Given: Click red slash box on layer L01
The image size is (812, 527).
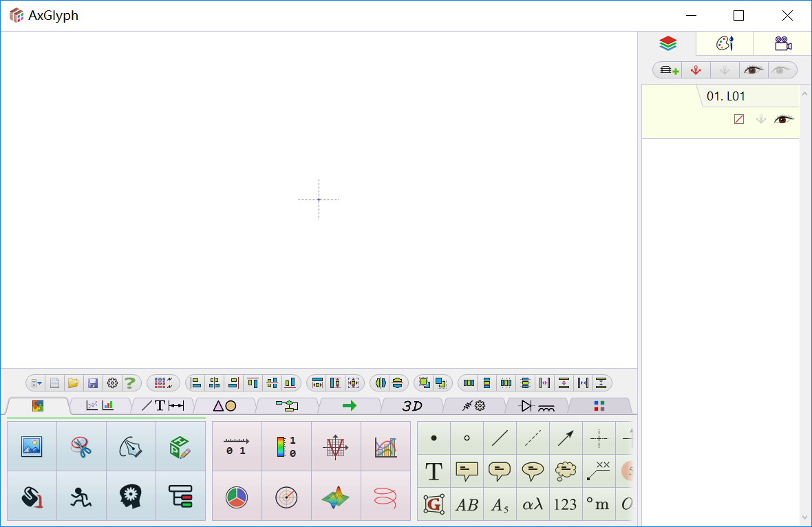Looking at the screenshot, I should 739,120.
